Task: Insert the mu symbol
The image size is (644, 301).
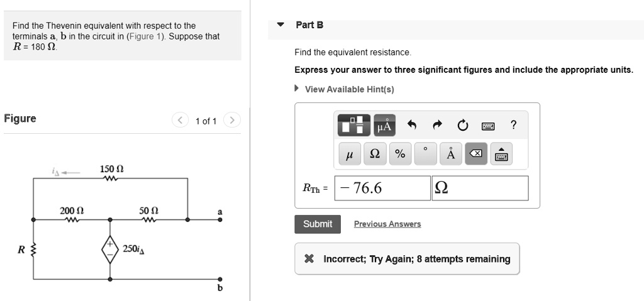Action: tap(350, 153)
